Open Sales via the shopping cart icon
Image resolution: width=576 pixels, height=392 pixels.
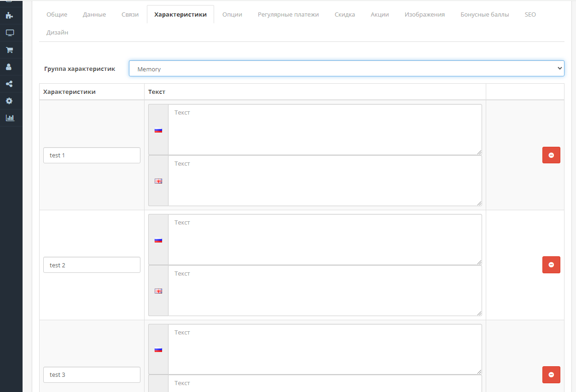pyautogui.click(x=10, y=50)
